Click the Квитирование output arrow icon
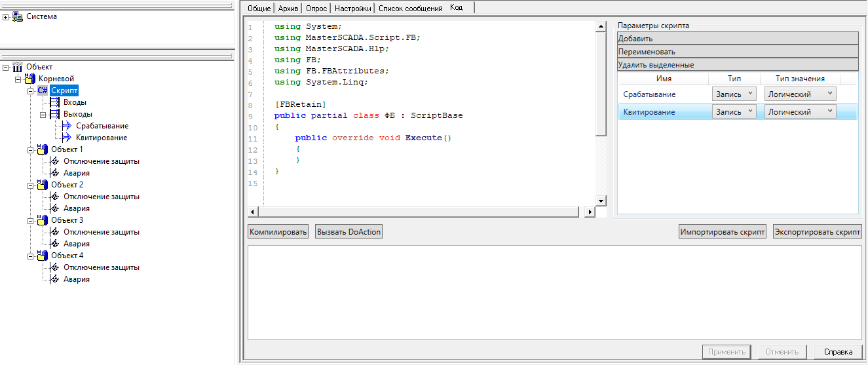This screenshot has width=868, height=365. click(x=67, y=138)
